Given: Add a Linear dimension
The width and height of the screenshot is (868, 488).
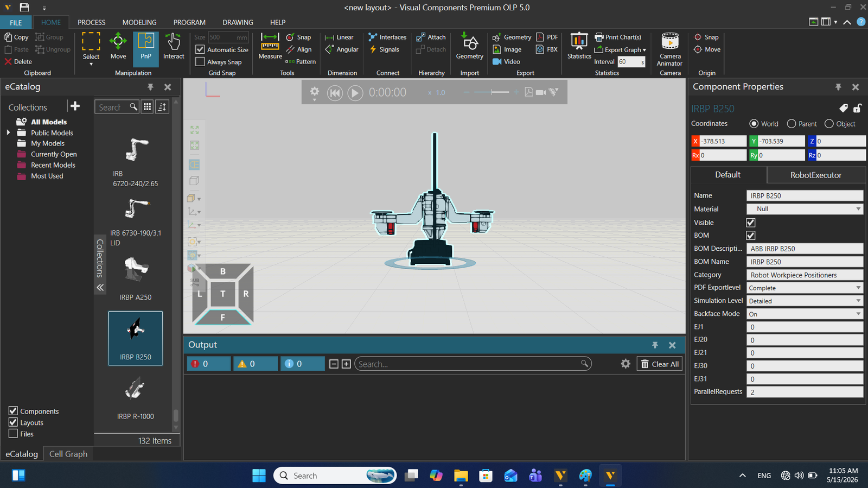Looking at the screenshot, I should tap(339, 37).
